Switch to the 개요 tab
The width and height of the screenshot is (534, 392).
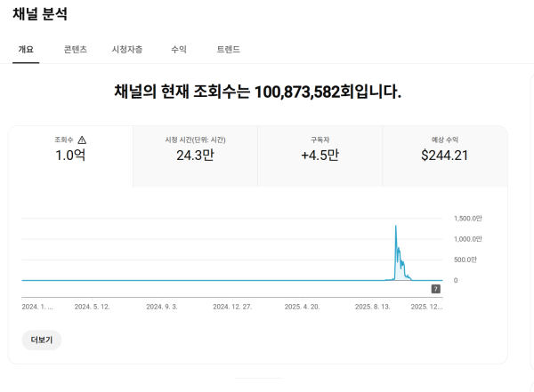tap(26, 50)
